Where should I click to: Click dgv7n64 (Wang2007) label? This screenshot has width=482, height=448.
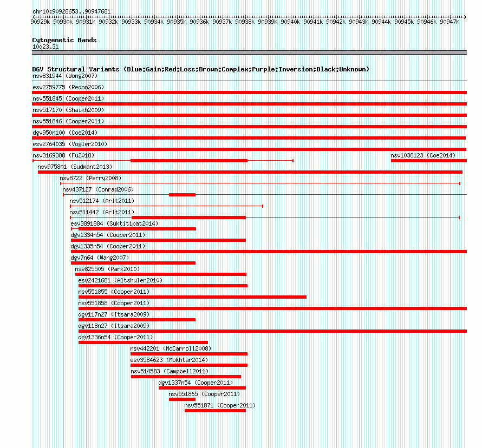100,258
